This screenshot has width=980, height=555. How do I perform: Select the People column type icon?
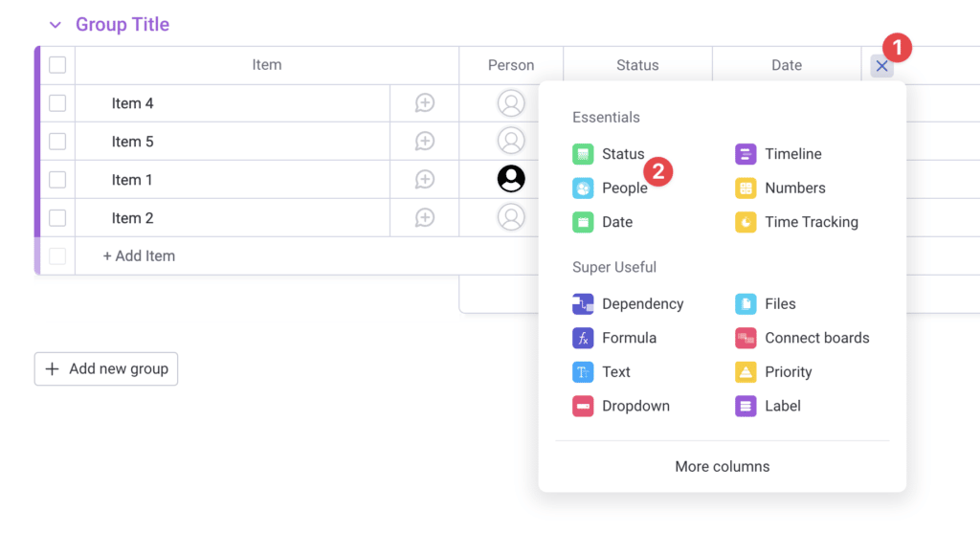pos(583,189)
